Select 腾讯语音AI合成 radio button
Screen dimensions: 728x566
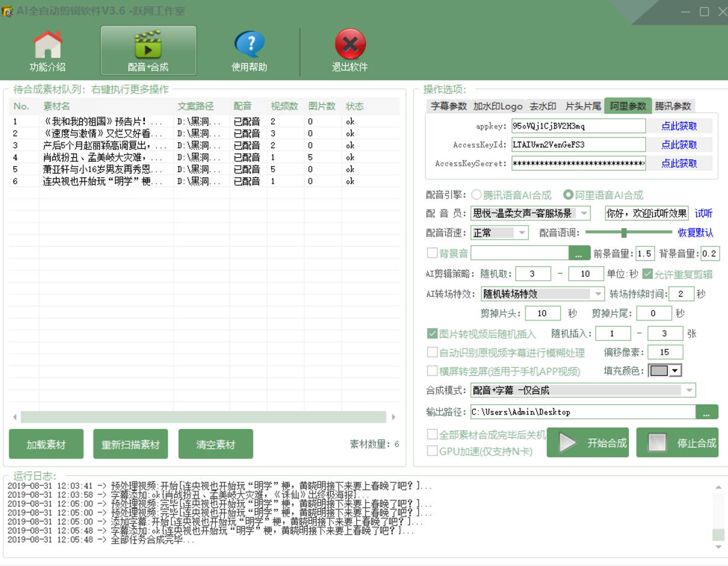coord(477,195)
